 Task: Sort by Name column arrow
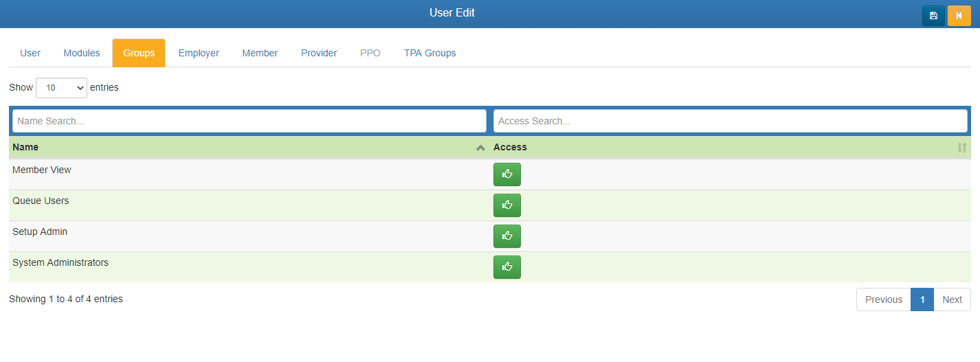480,148
